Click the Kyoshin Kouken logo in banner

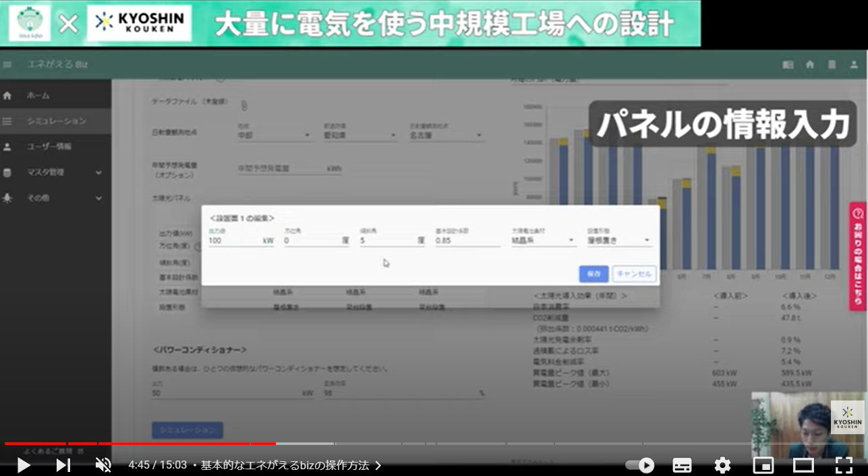[x=139, y=24]
